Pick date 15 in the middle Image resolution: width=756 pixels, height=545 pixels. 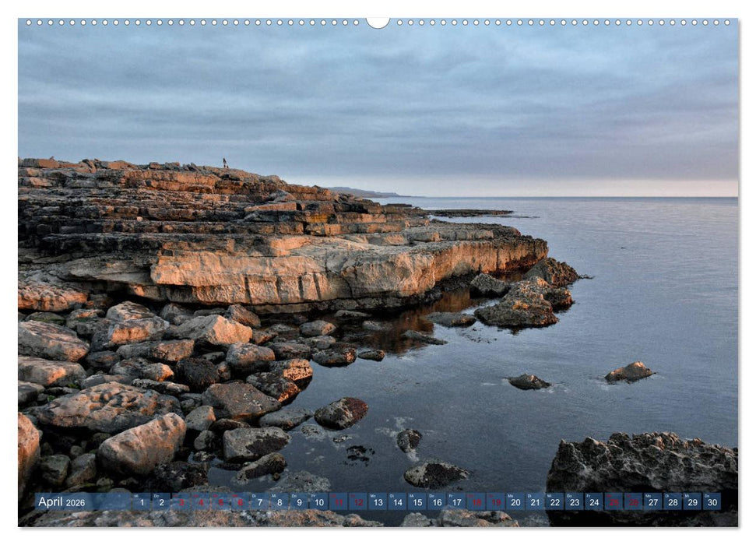[x=418, y=505]
